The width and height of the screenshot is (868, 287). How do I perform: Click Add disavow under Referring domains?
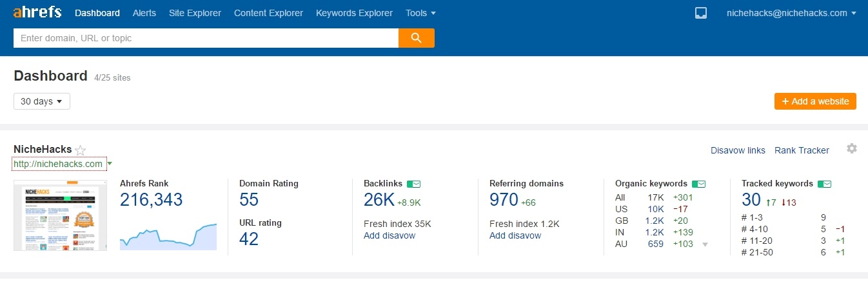click(515, 235)
